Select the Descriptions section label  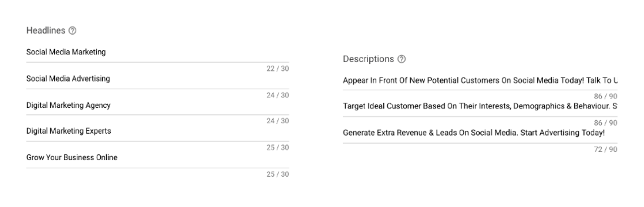click(368, 59)
